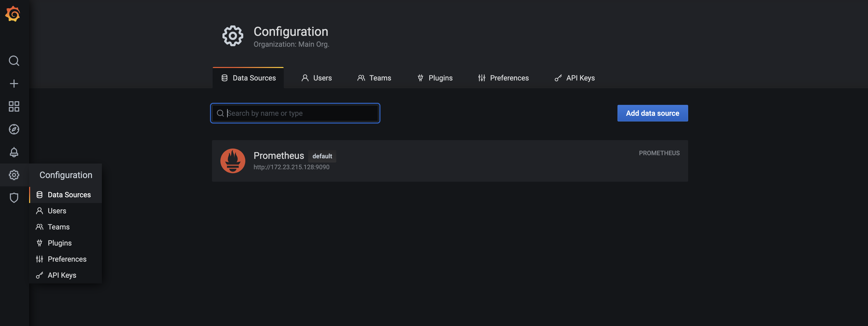Switch to the API Keys tab

pyautogui.click(x=575, y=78)
